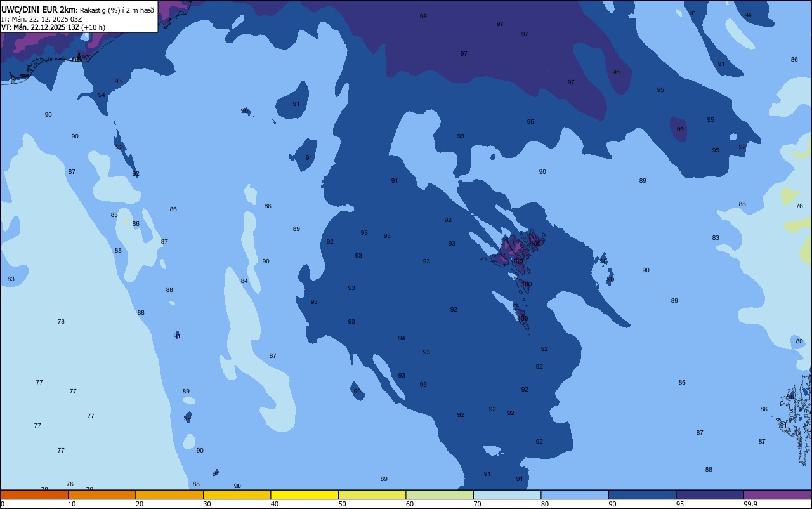
Task: Click the "UWC/DINI EUR 2km" model title
Action: click(x=39, y=10)
